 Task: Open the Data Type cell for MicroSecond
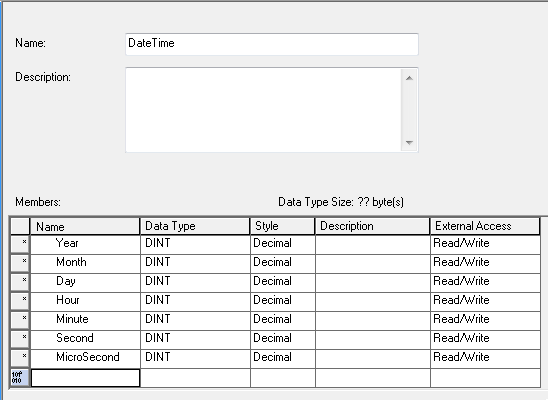point(195,357)
